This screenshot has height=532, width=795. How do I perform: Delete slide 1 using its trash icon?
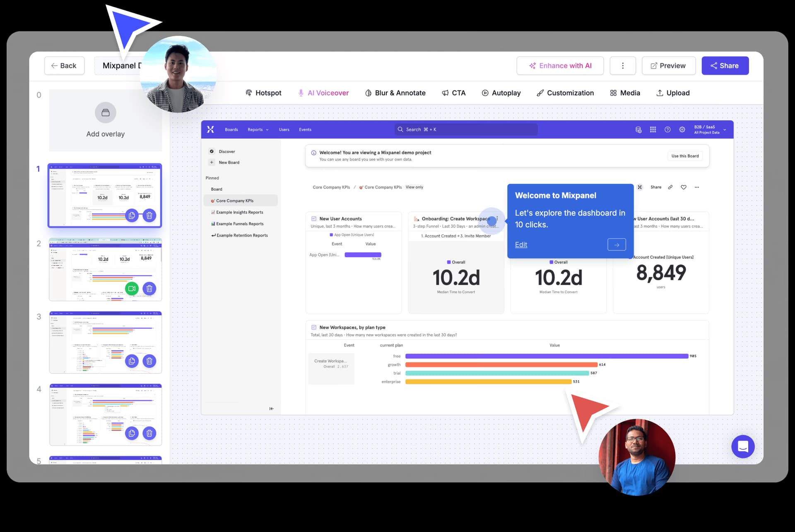(x=149, y=215)
